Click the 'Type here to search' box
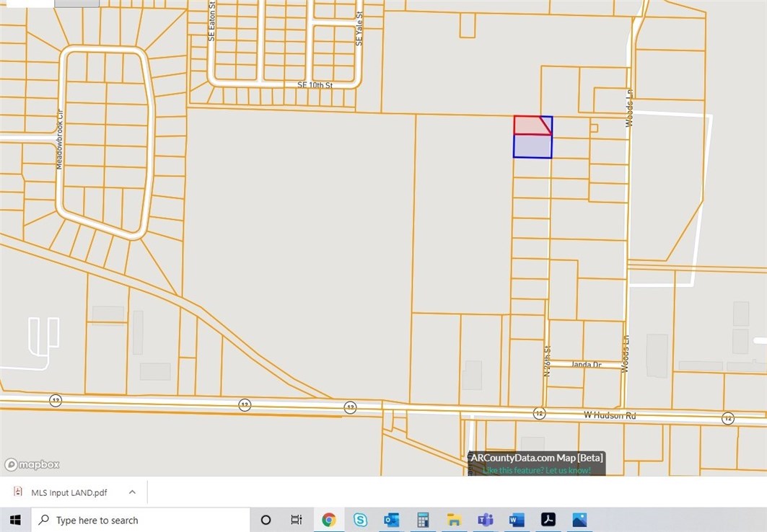The image size is (767, 532). point(141,520)
